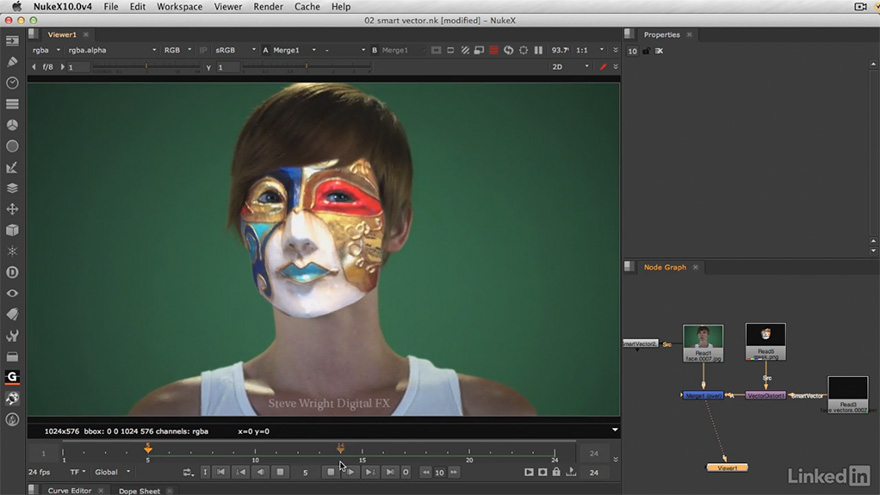Click the play backward button

click(260, 472)
